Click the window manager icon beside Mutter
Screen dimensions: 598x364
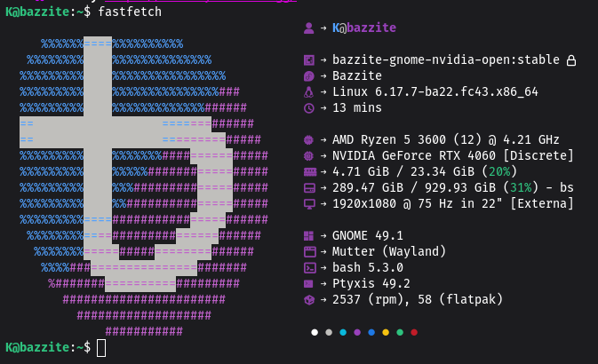point(310,252)
